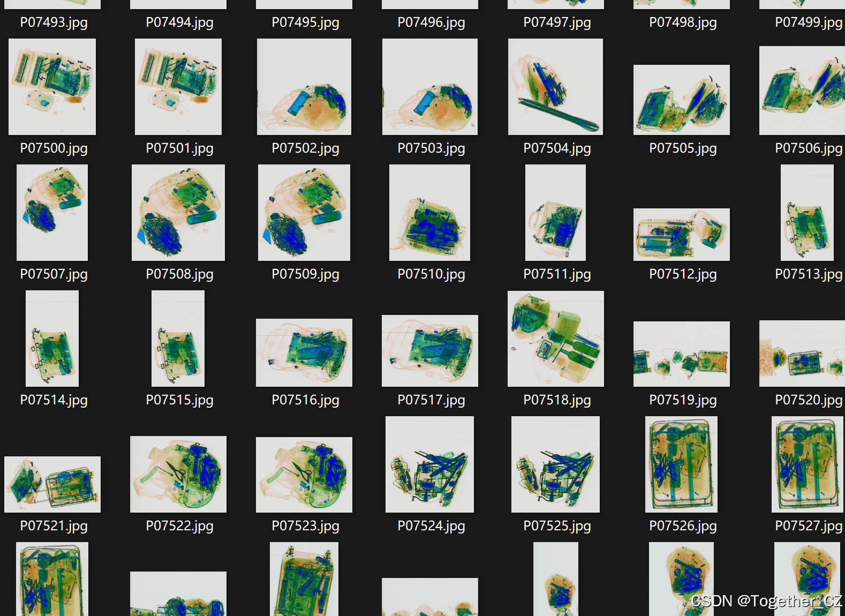
Task: Click the file name P07510.jpg
Action: click(x=431, y=274)
